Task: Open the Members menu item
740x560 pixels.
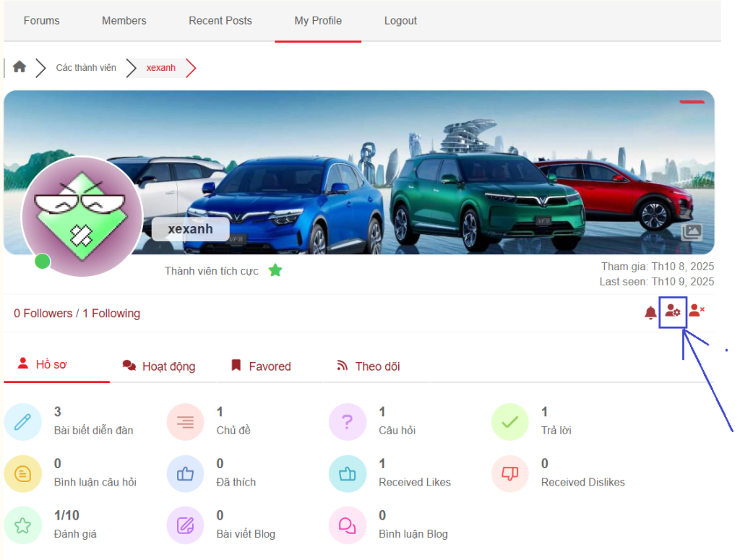Action: pyautogui.click(x=124, y=20)
